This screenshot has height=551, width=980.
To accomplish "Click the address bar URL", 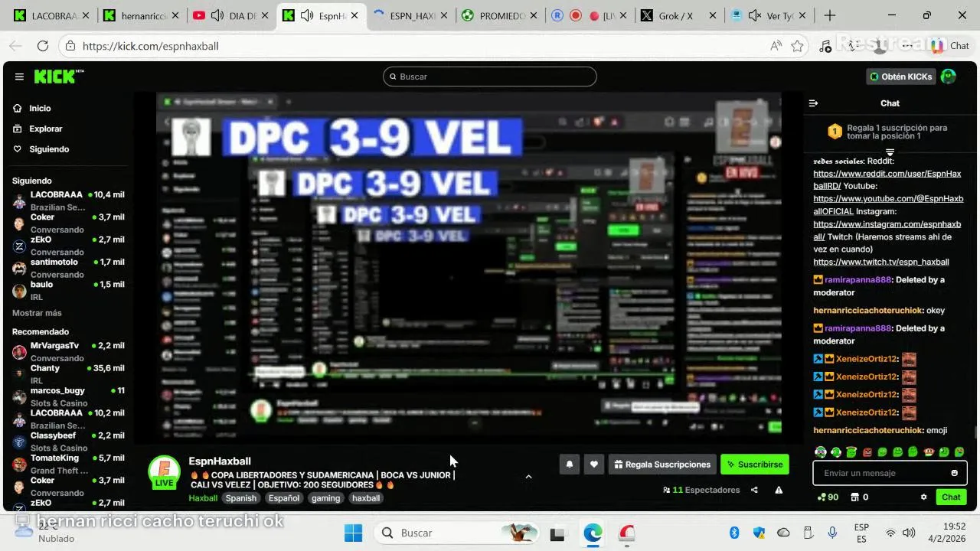I will (x=151, y=46).
